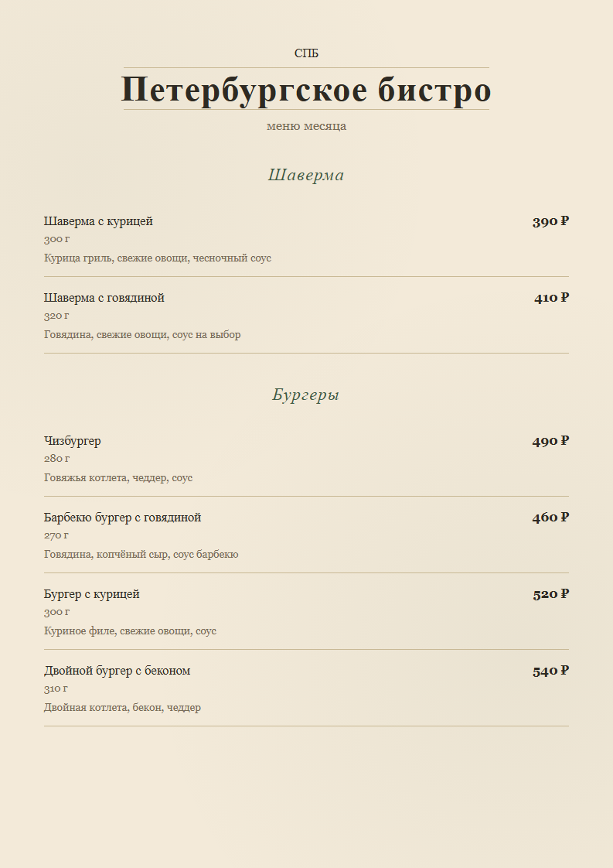
Task: Click the 540 ₽ price
Action: pos(550,671)
